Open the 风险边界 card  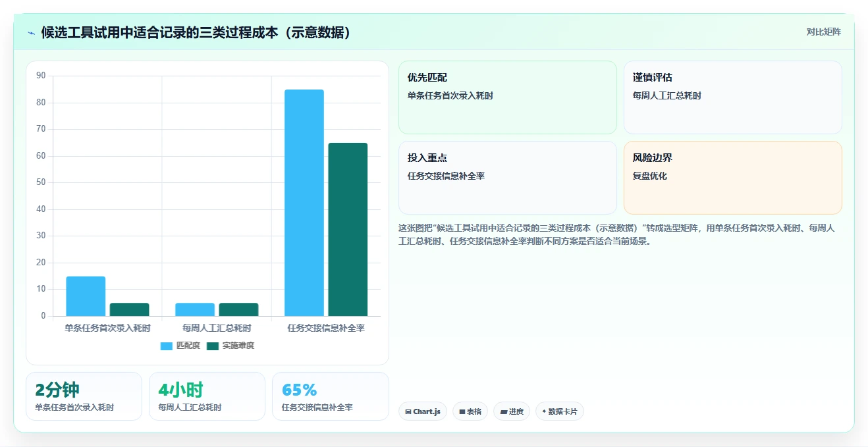click(x=733, y=178)
